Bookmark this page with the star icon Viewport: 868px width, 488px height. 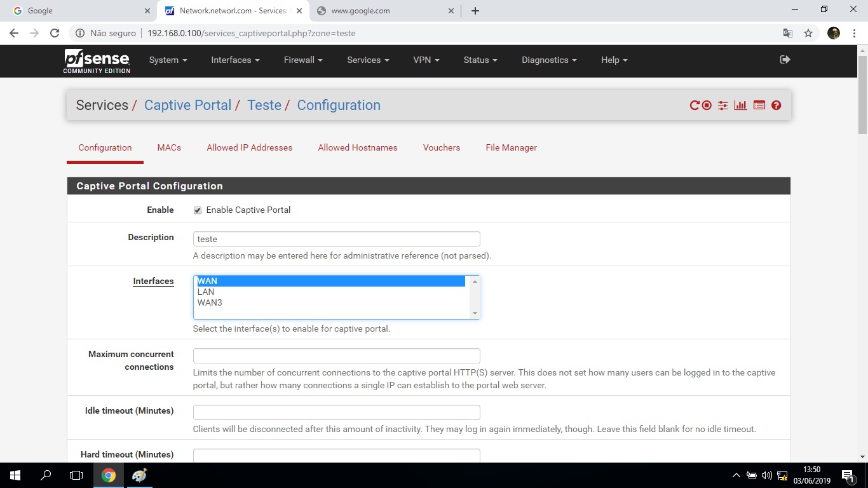[x=808, y=33]
